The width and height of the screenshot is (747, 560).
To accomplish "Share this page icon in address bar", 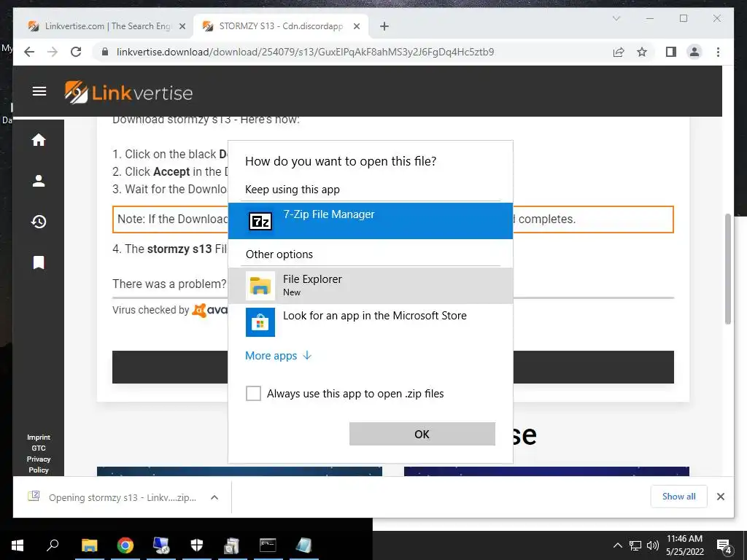I will tap(619, 52).
